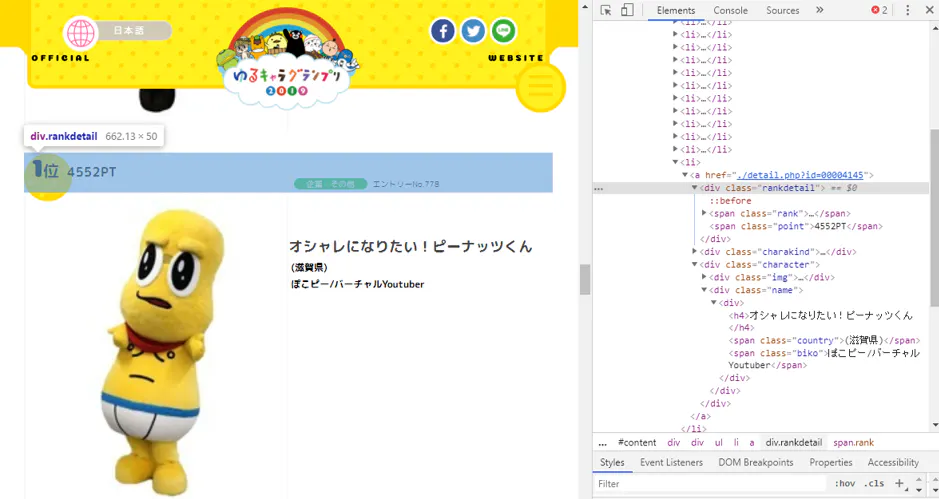Select the ::before pseudo-element line
This screenshot has width=939, height=499.
pyautogui.click(x=730, y=201)
